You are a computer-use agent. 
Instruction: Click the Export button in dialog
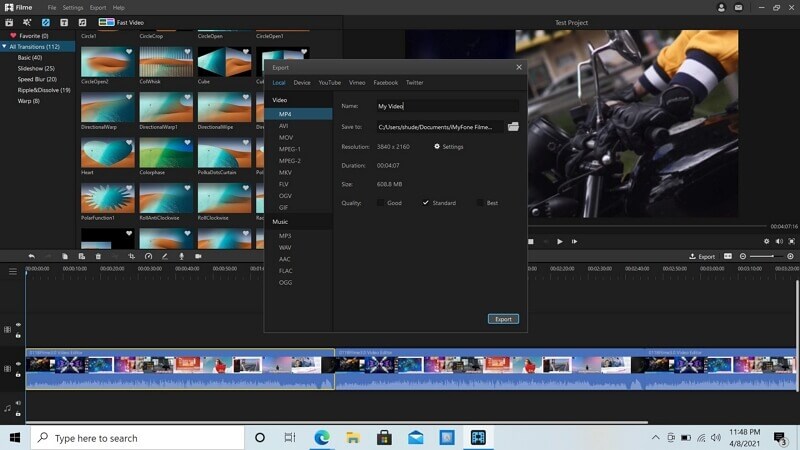503,319
